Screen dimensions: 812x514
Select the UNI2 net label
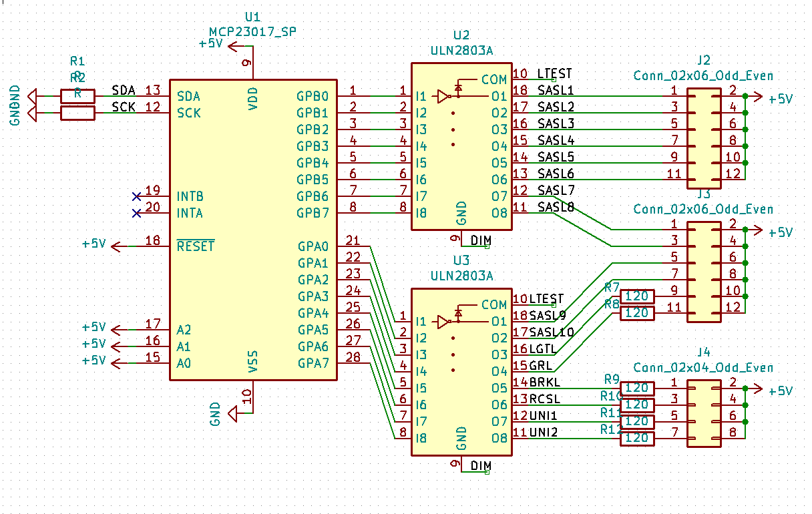[x=544, y=433]
